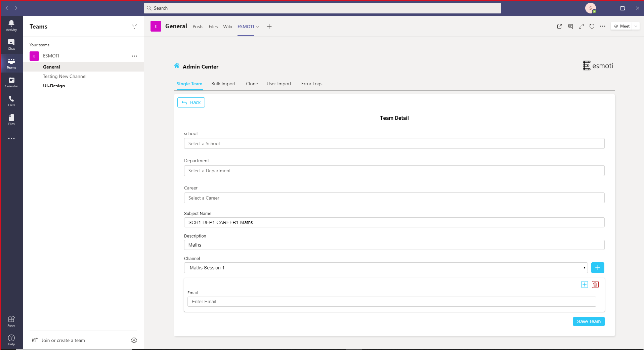Start a meeting with Meet button
The image size is (644, 350).
click(621, 26)
